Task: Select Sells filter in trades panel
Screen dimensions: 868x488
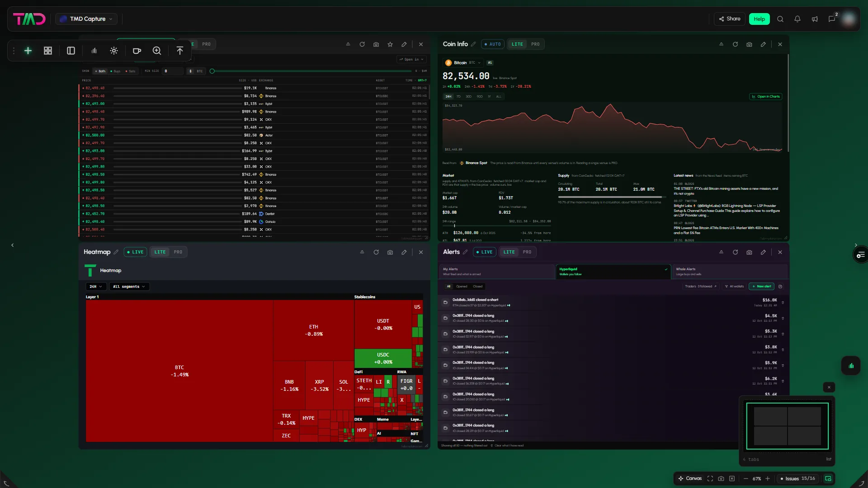Action: [x=130, y=71]
